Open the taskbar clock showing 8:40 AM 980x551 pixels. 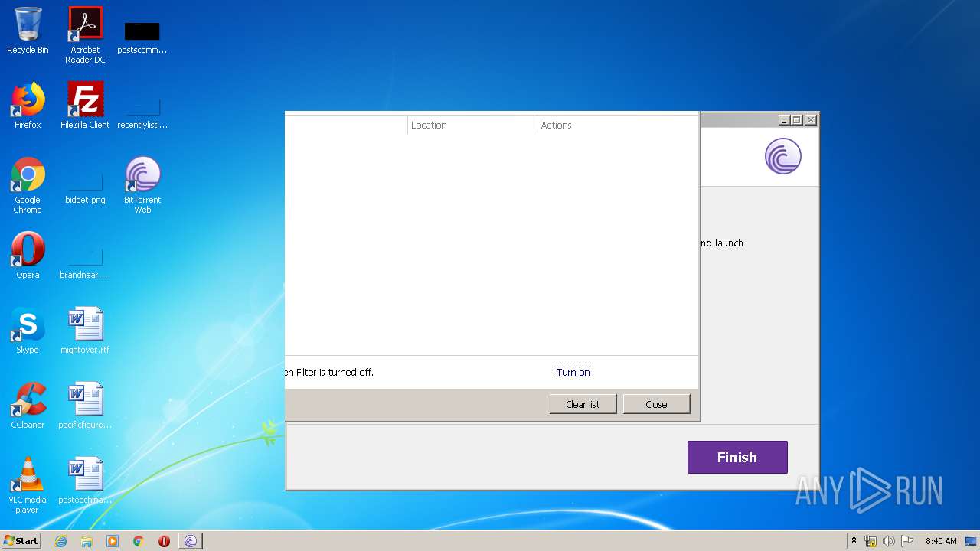[x=941, y=541]
